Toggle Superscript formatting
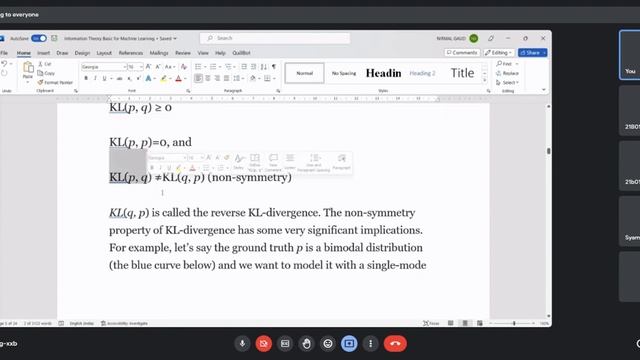Screen dimensions: 640x360 pyautogui.click(x=138, y=78)
